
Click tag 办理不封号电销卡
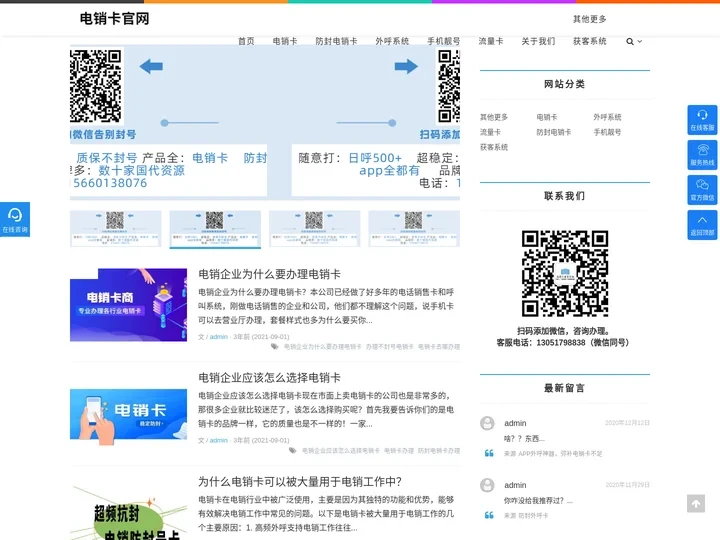point(389,347)
